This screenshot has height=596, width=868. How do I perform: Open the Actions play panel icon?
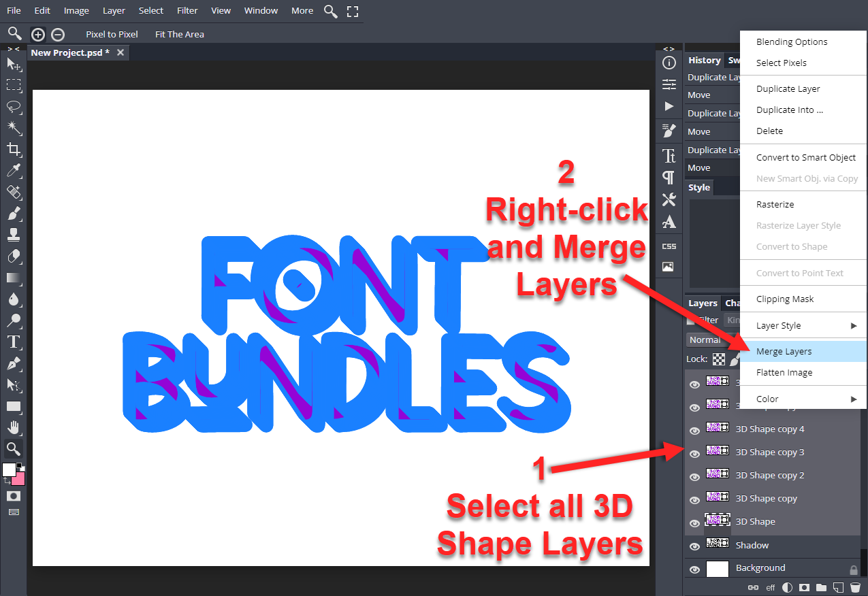(669, 106)
